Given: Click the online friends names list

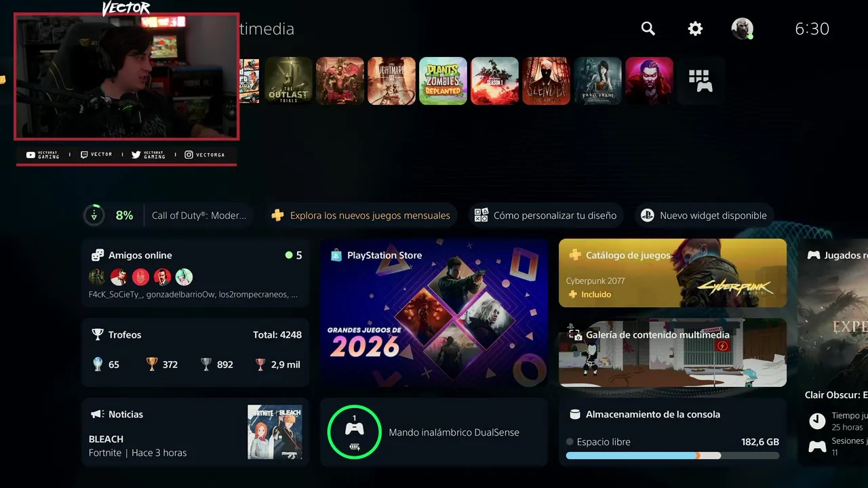Looking at the screenshot, I should tap(193, 295).
